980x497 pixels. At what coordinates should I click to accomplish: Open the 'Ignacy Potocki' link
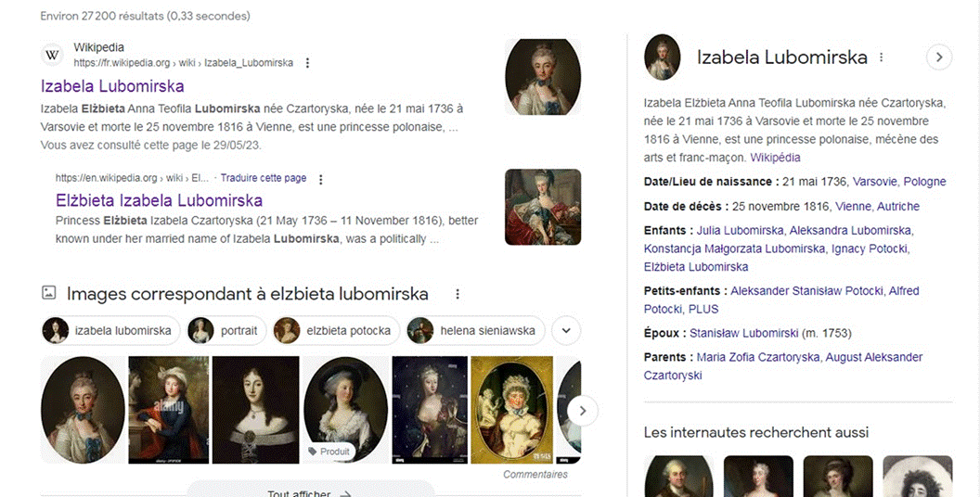coord(869,248)
